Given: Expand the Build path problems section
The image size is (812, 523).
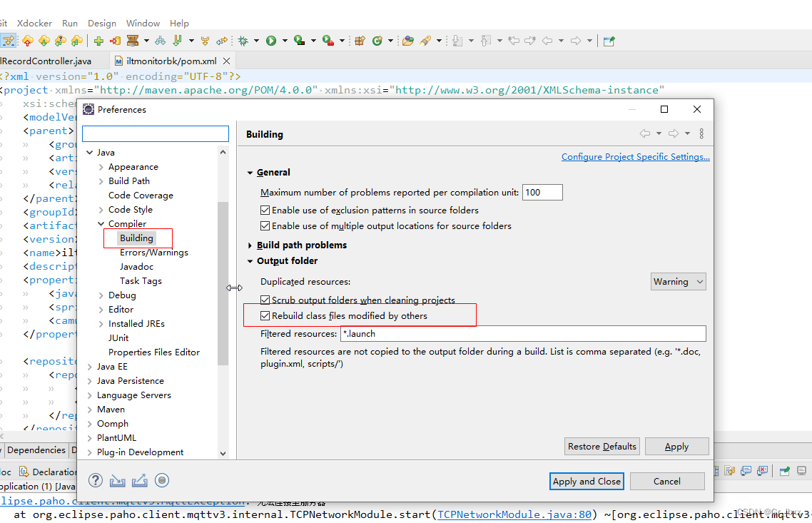Looking at the screenshot, I should (250, 245).
